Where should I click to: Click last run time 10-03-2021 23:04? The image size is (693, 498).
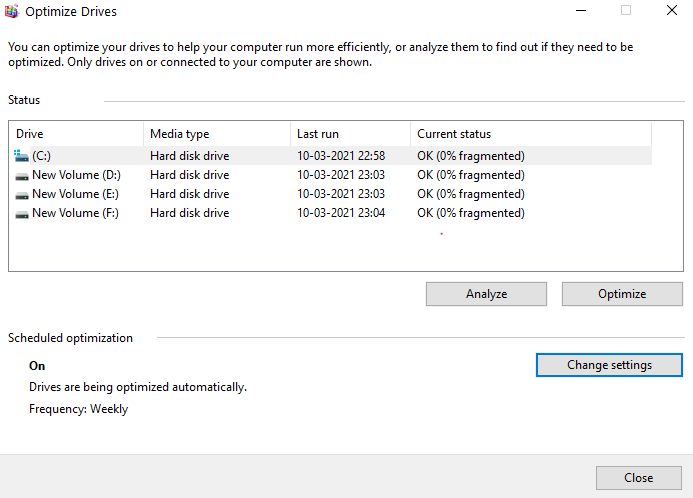(x=341, y=213)
